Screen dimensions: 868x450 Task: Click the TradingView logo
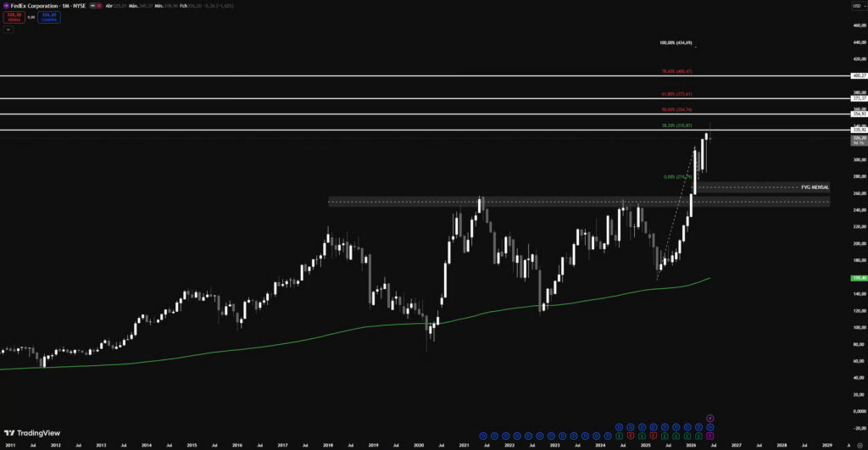(32, 433)
